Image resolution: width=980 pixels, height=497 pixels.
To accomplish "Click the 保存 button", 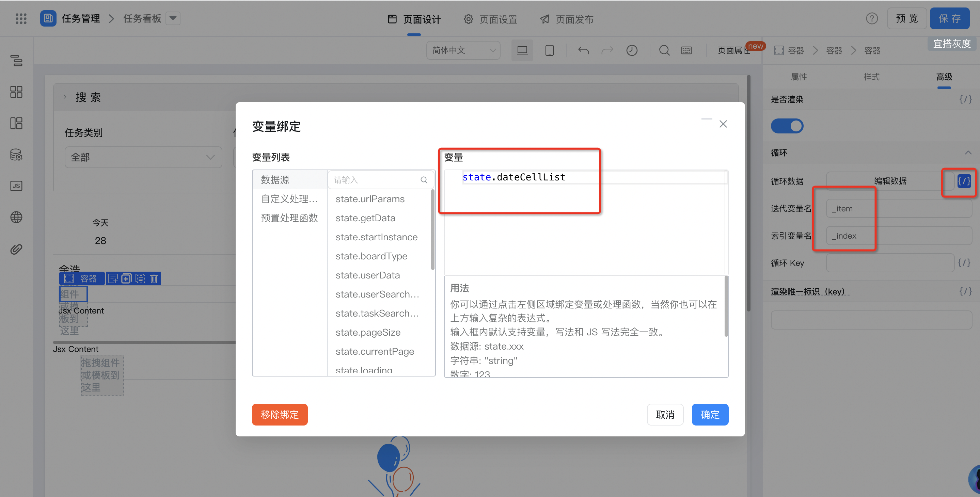I will [x=949, y=18].
